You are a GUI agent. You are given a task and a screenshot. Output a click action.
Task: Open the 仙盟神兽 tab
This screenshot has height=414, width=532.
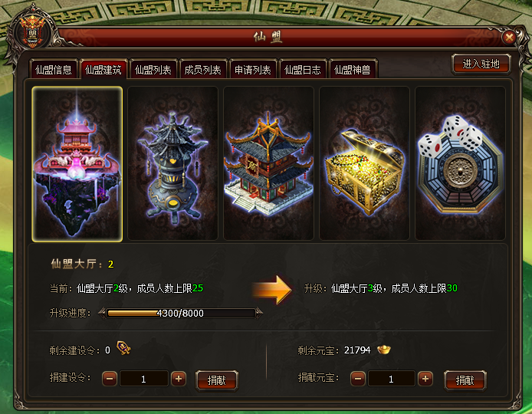click(x=353, y=69)
